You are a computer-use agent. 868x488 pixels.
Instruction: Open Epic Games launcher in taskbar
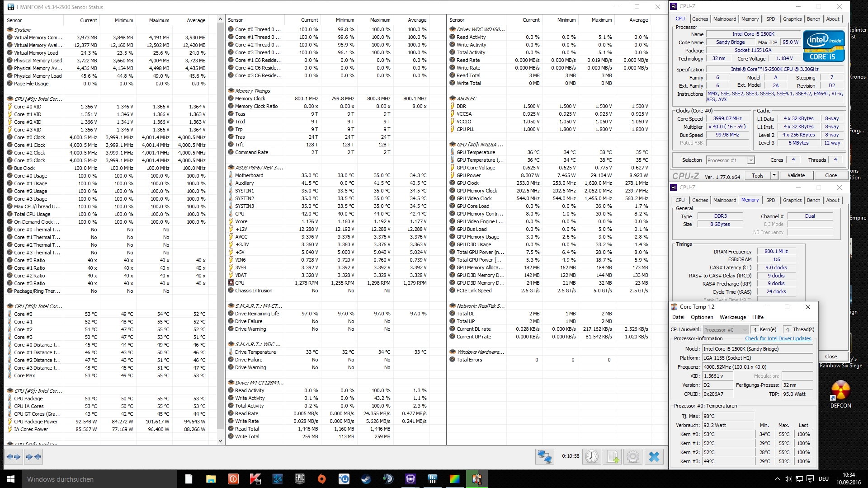click(299, 479)
